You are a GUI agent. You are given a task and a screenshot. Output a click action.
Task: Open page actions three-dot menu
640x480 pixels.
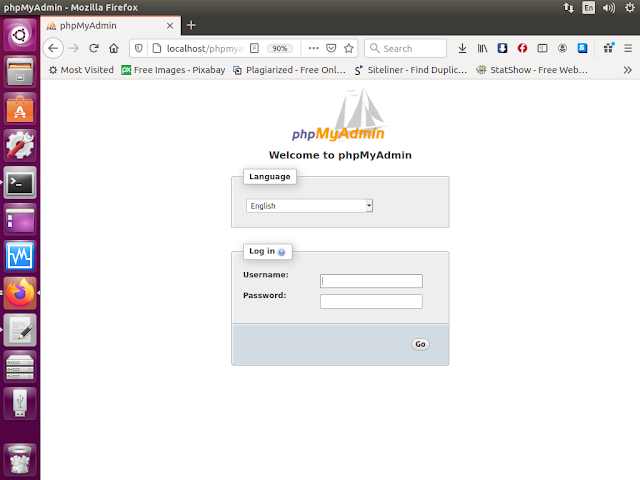pyautogui.click(x=313, y=48)
